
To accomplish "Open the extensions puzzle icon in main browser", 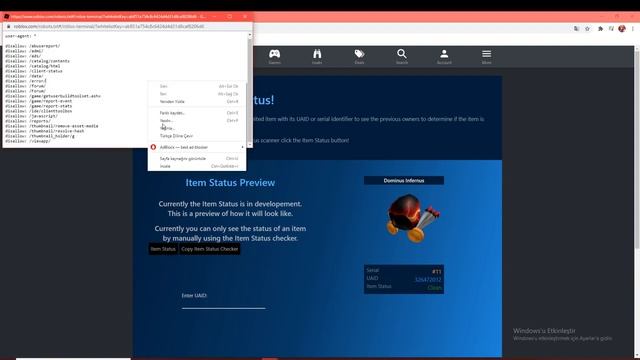I will coord(600,29).
